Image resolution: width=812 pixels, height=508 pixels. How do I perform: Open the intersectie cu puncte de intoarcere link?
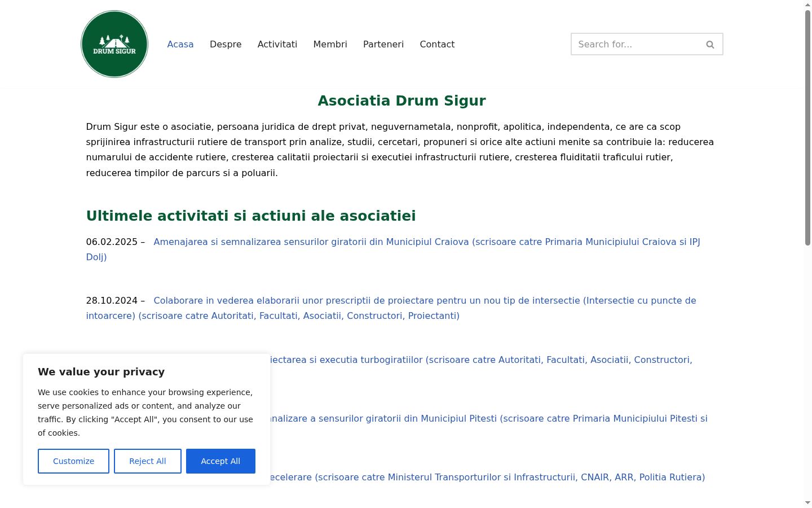click(x=391, y=308)
